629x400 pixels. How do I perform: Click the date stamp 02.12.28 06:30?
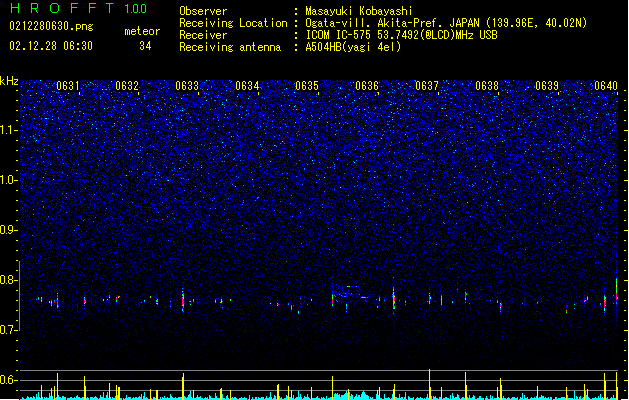51,46
